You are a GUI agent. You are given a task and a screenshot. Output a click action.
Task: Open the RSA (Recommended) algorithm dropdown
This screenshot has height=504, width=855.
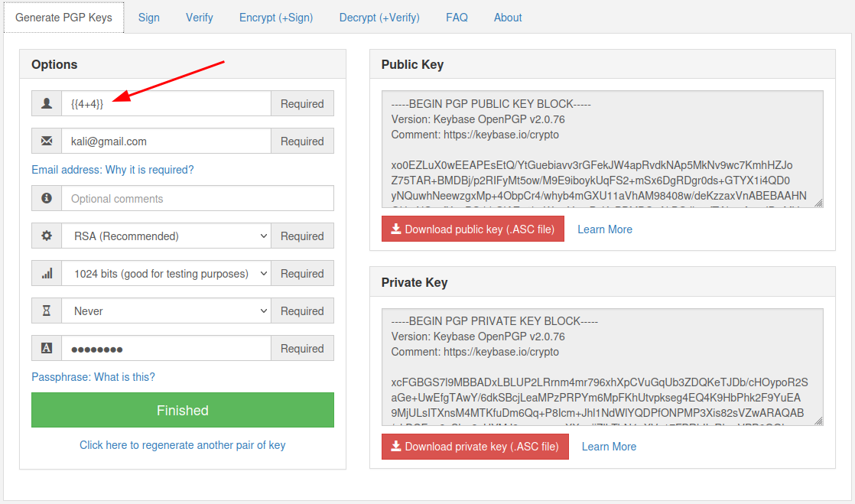tap(166, 236)
